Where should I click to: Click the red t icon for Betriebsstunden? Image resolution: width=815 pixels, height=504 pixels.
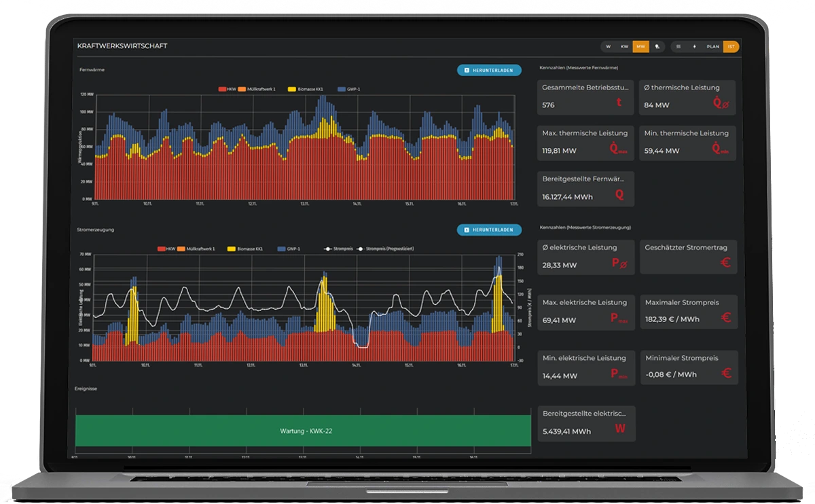click(619, 103)
